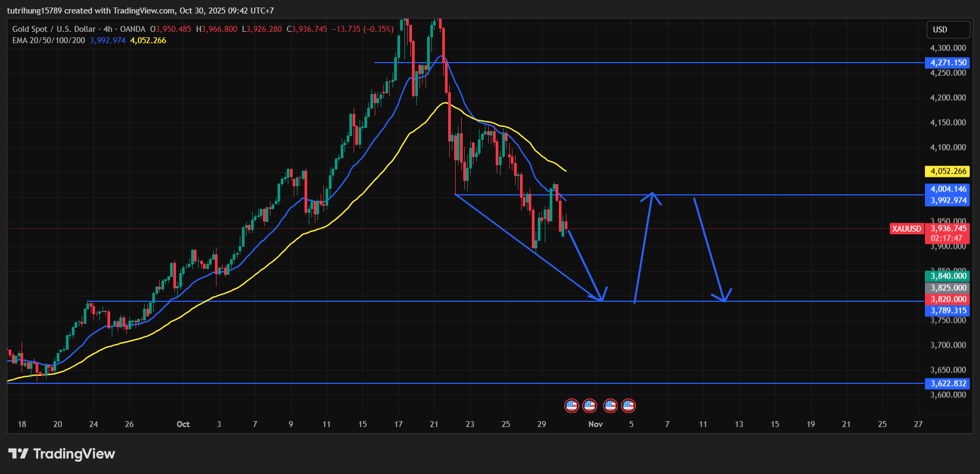The image size is (980, 474).
Task: Click the bar countdown timer 02:17:47
Action: point(946,238)
